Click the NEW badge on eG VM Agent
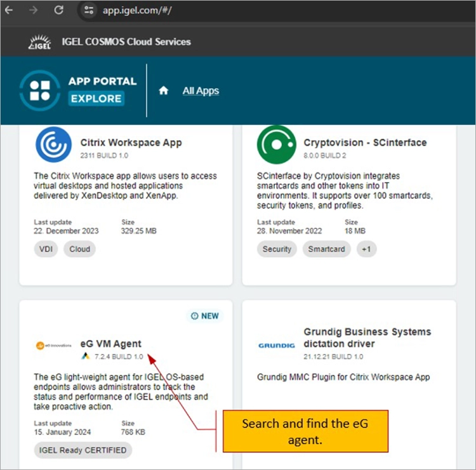This screenshot has width=476, height=470. click(x=205, y=316)
